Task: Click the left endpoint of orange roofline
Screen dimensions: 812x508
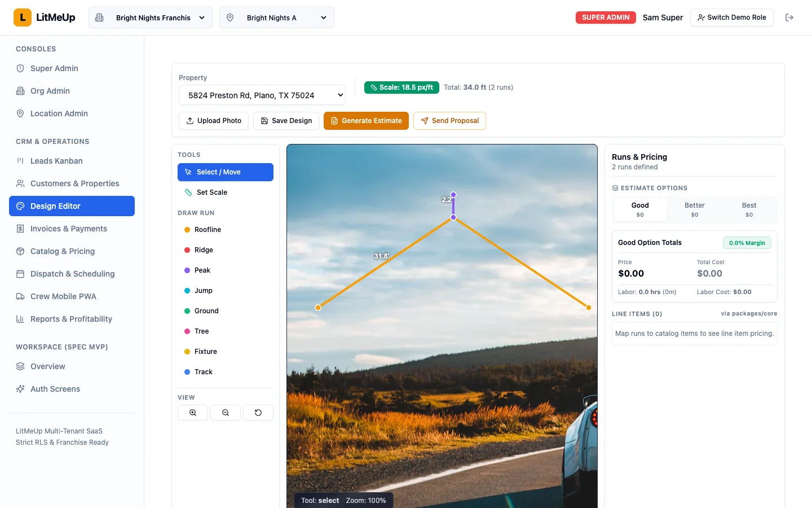Action: point(318,308)
